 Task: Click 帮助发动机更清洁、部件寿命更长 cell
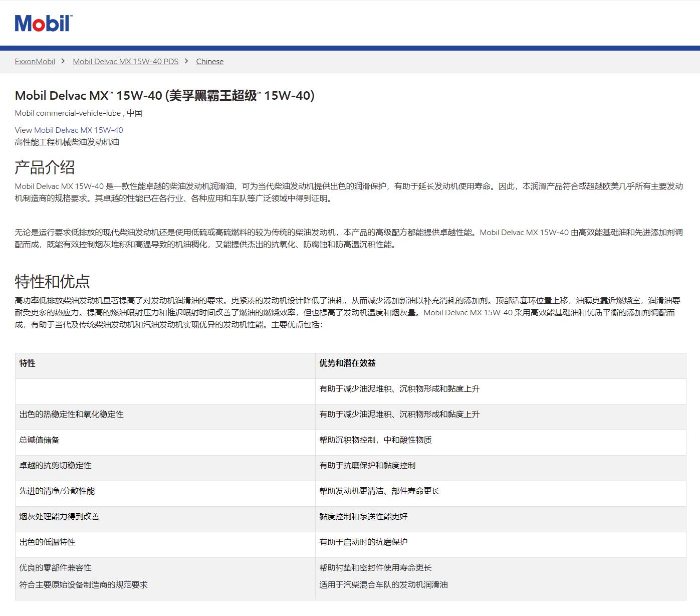point(501,494)
